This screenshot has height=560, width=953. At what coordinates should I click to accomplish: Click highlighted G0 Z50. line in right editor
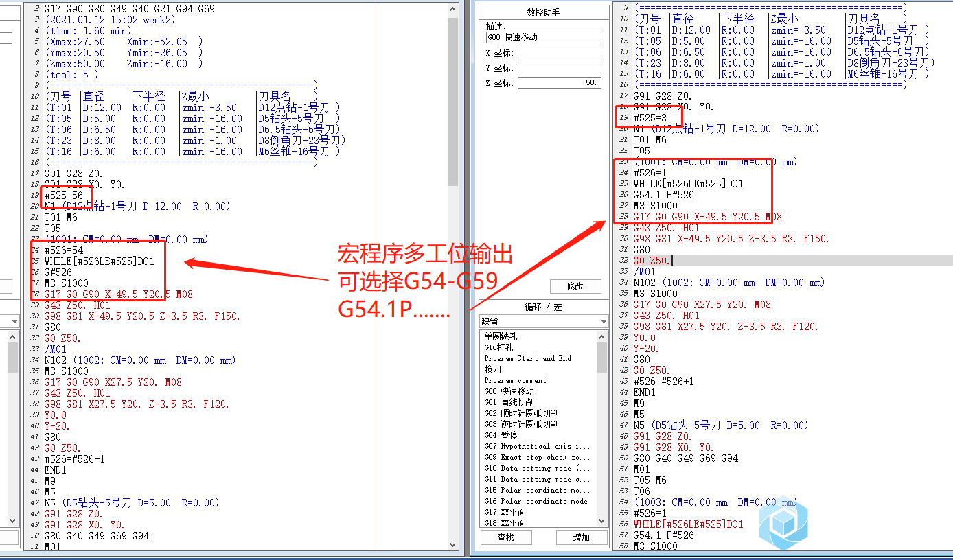pos(652,261)
